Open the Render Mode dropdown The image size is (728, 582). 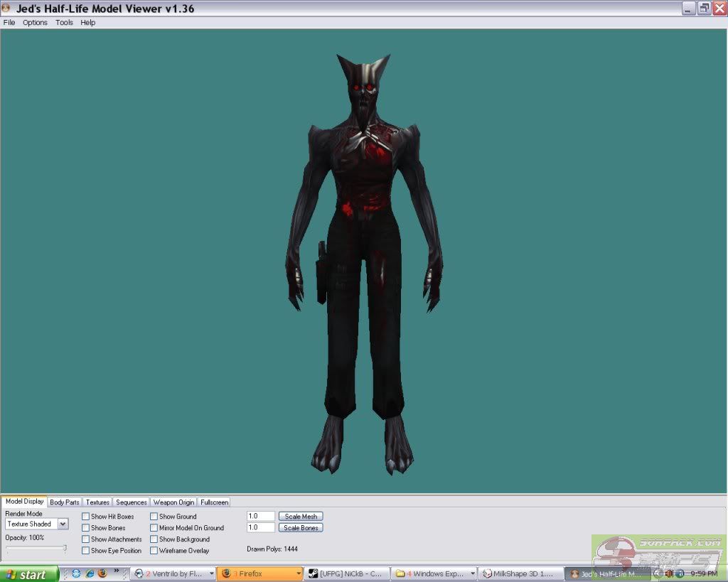tap(63, 524)
